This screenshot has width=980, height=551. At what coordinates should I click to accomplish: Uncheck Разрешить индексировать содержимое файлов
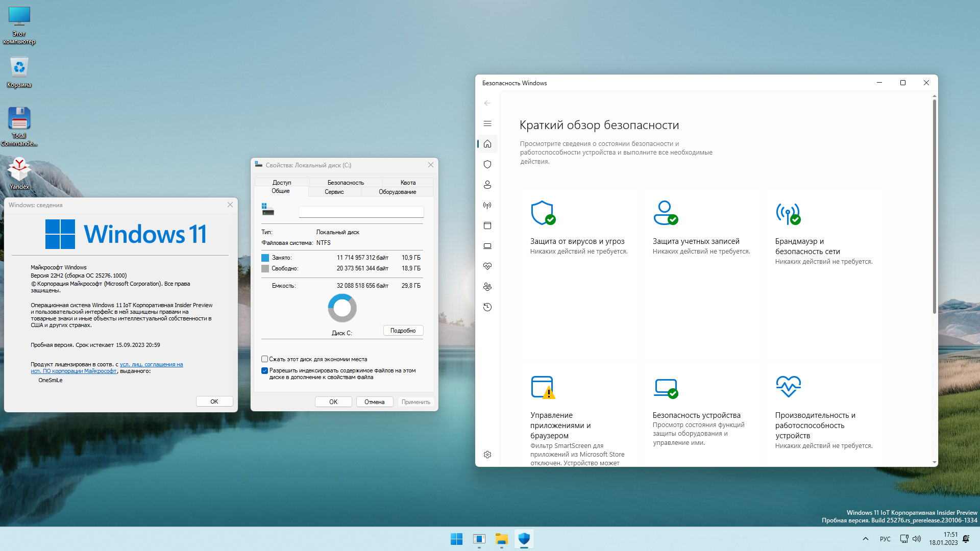tap(264, 371)
